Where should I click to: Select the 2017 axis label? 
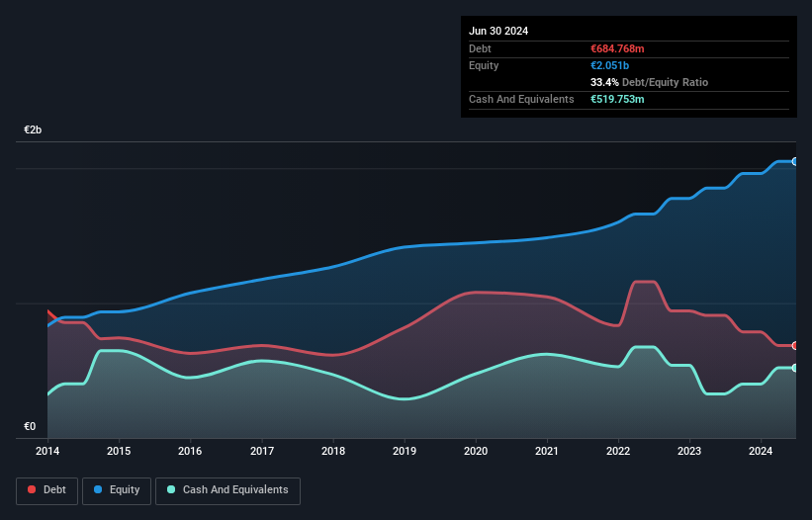point(262,451)
